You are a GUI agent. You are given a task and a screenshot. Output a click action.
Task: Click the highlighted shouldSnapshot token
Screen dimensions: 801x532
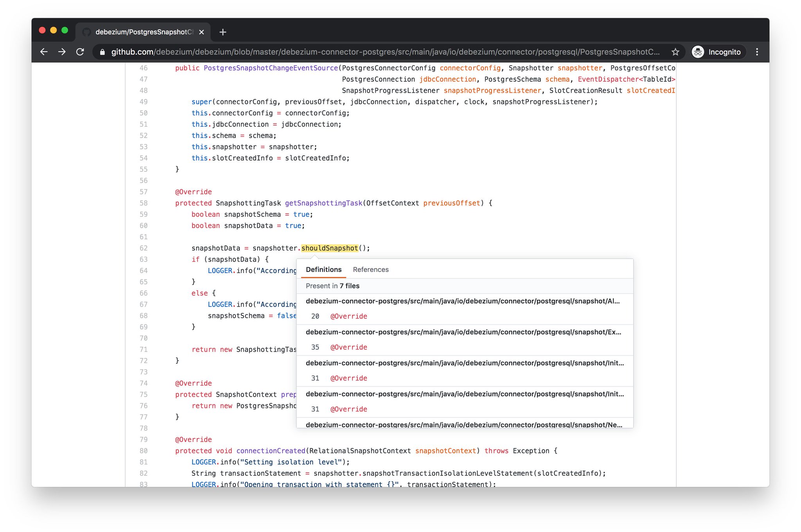click(x=330, y=248)
